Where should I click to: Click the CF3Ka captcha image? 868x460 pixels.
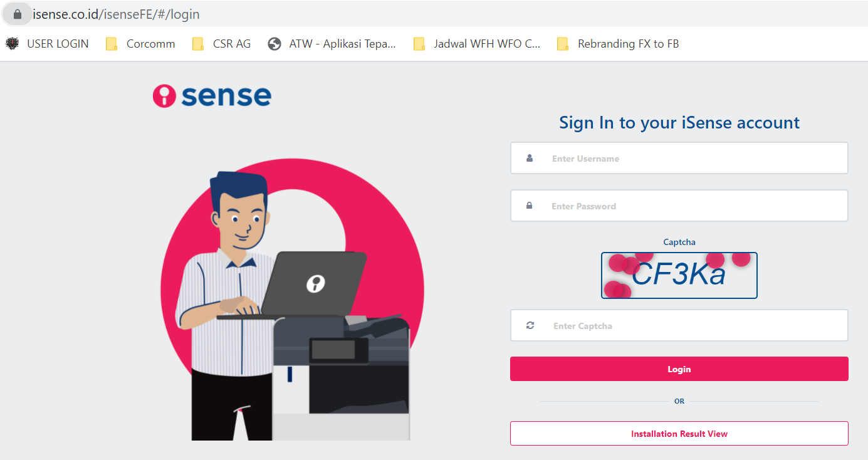(x=679, y=275)
